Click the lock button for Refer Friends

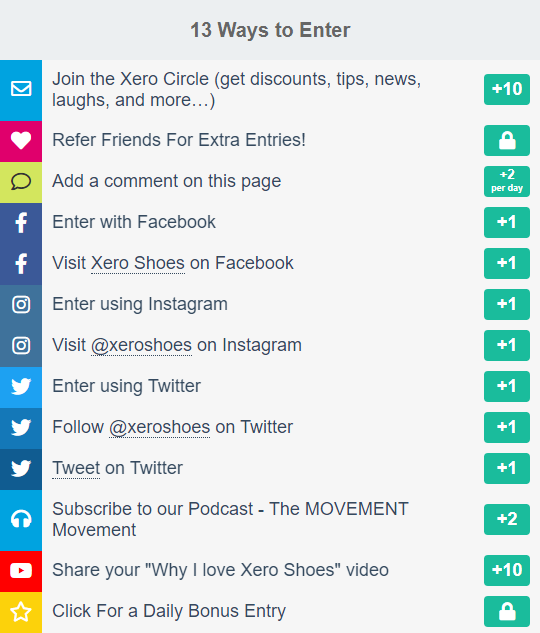point(507,140)
